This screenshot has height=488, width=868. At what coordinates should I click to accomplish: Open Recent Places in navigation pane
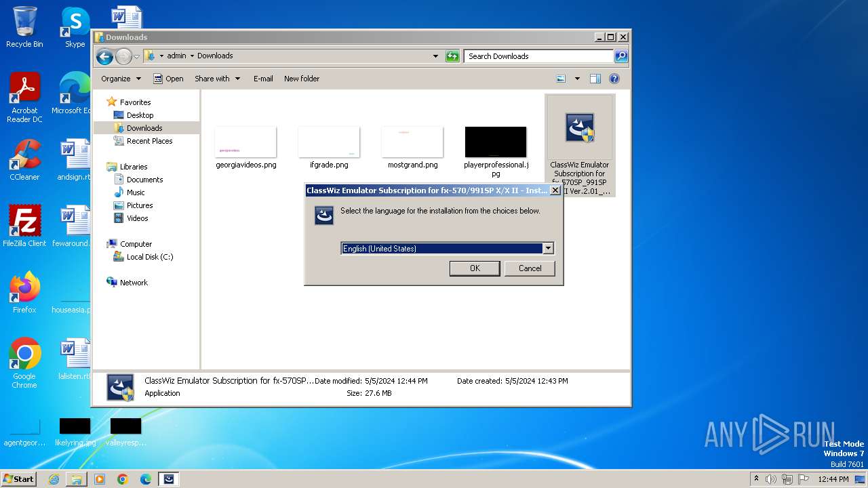point(149,141)
